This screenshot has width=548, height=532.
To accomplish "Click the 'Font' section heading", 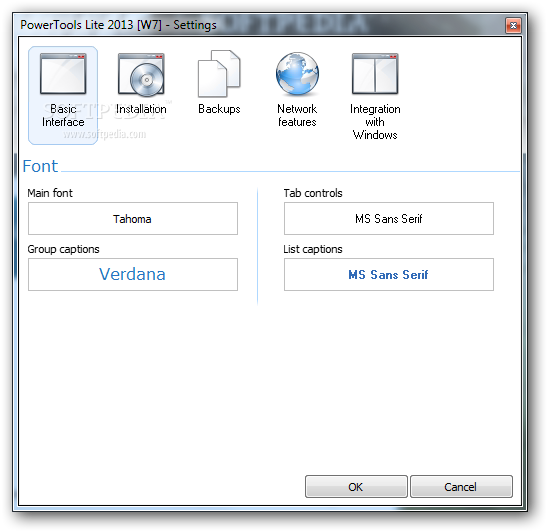I will 40,166.
